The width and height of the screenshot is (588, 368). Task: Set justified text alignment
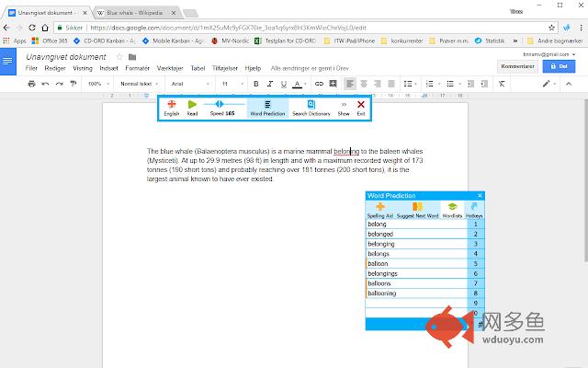[391, 84]
